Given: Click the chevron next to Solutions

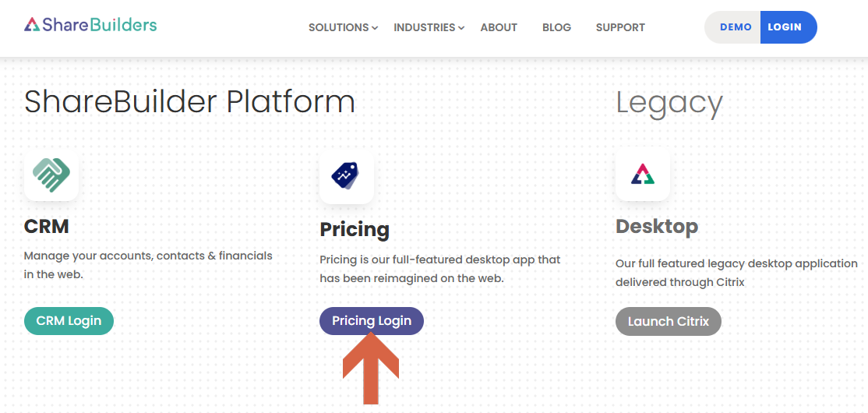Looking at the screenshot, I should [x=375, y=28].
